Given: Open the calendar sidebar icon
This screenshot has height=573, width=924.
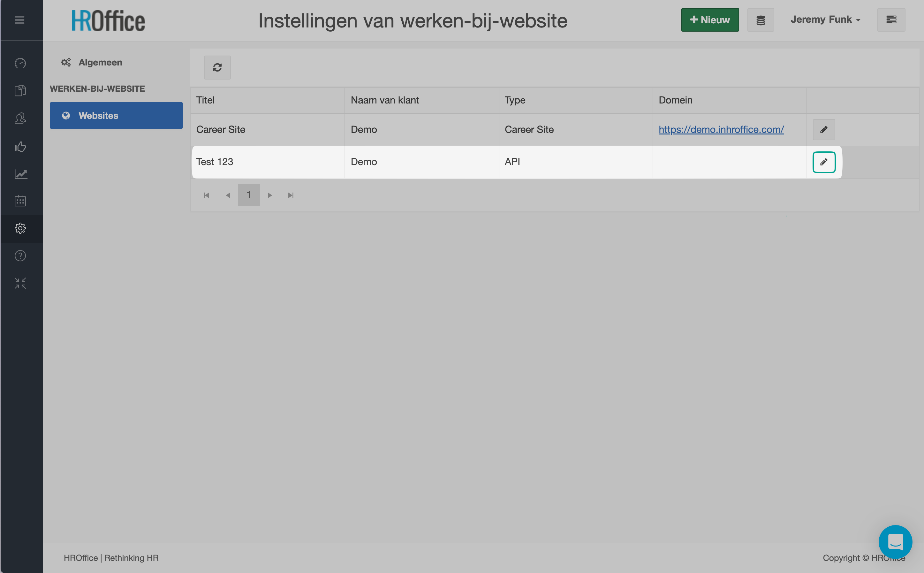Looking at the screenshot, I should (20, 201).
